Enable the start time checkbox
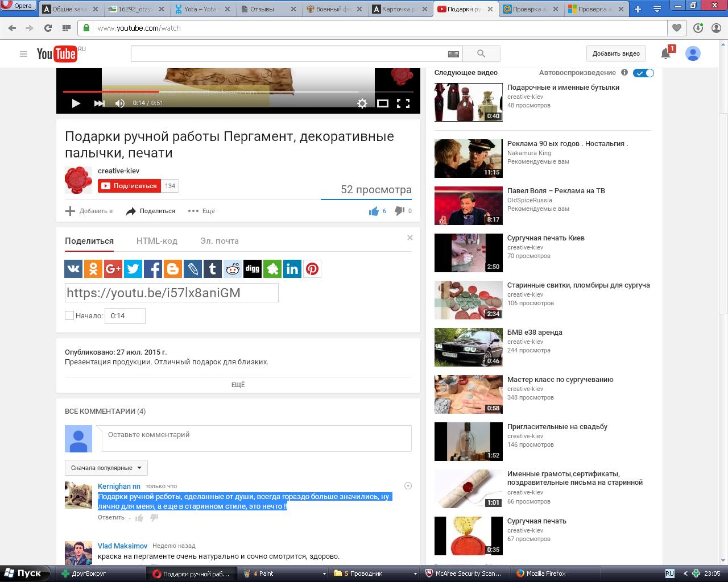This screenshot has width=728, height=582. (69, 315)
